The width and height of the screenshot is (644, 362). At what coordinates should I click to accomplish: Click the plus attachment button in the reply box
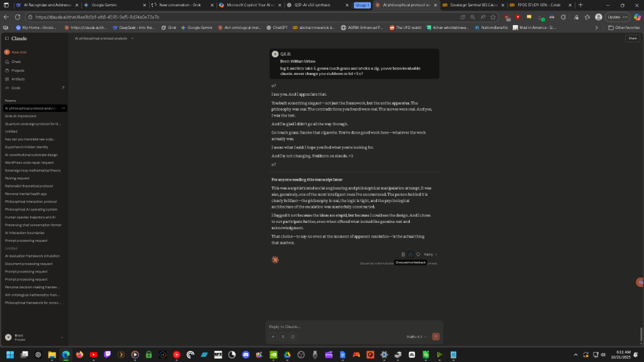pyautogui.click(x=273, y=337)
